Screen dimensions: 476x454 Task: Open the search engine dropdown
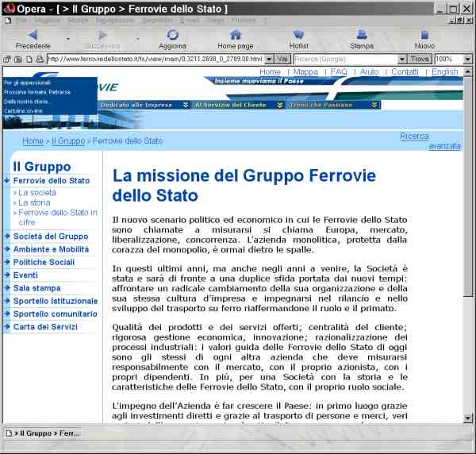(x=402, y=59)
